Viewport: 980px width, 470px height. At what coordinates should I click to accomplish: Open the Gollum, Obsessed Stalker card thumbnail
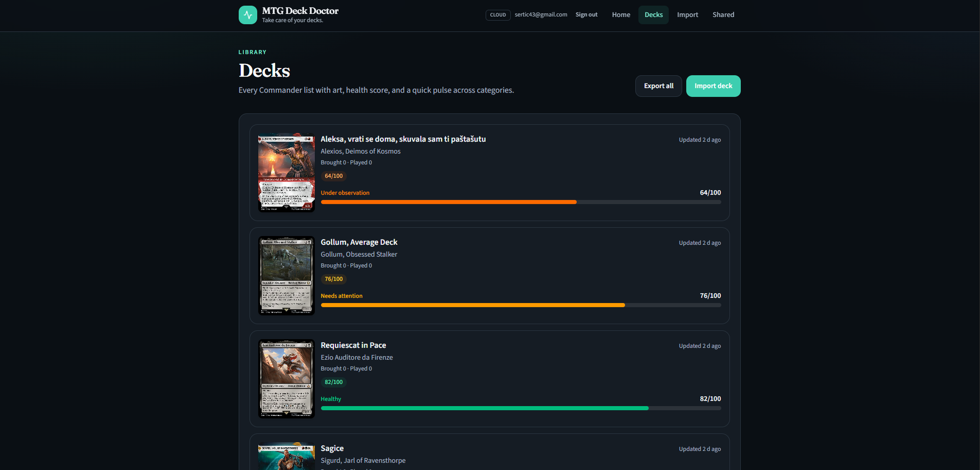point(286,276)
